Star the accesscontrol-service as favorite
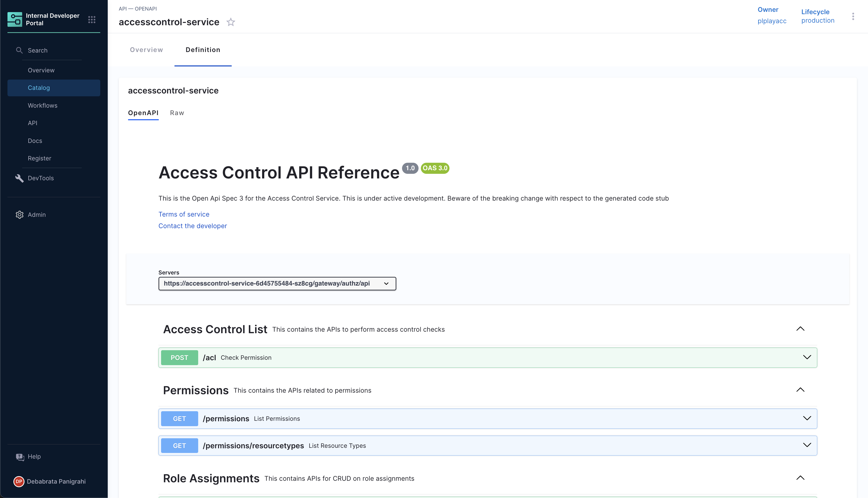The image size is (868, 498). pyautogui.click(x=231, y=22)
